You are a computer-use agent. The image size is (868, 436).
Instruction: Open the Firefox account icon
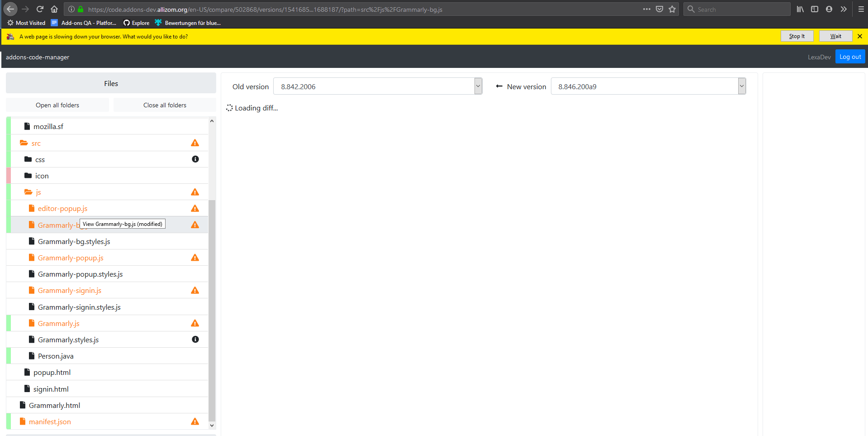(829, 9)
